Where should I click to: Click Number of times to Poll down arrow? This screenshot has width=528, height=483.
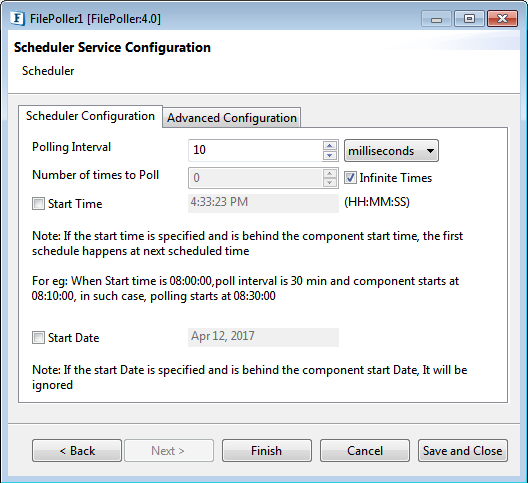pyautogui.click(x=330, y=183)
